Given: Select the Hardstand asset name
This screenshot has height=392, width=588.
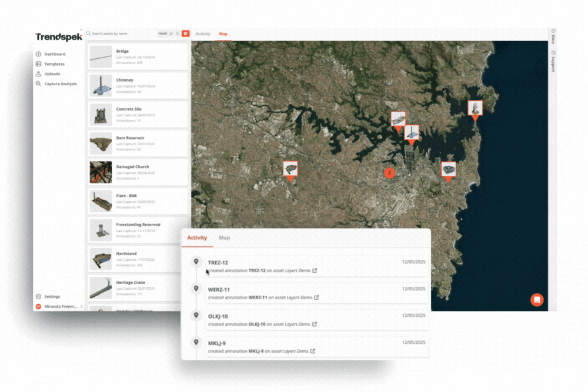Looking at the screenshot, I should 126,254.
